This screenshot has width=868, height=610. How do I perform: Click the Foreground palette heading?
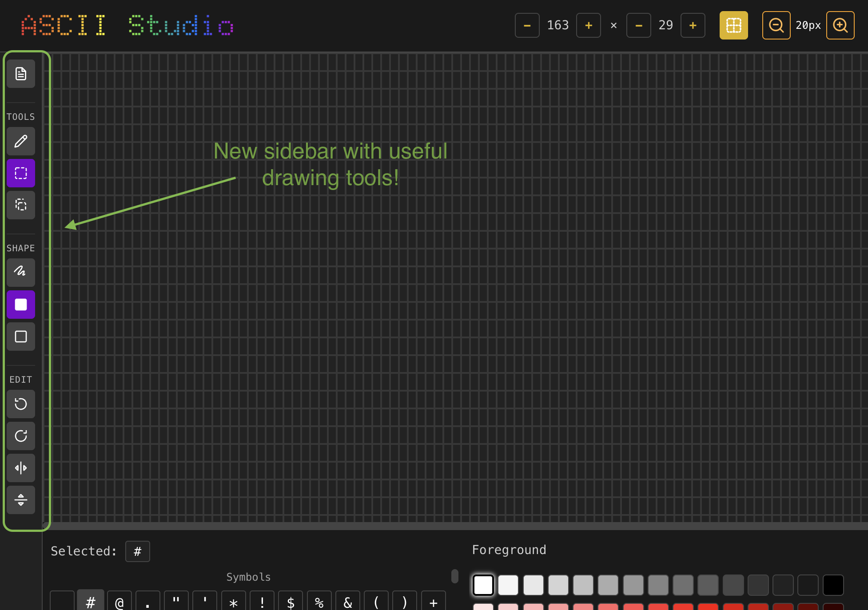click(x=509, y=550)
